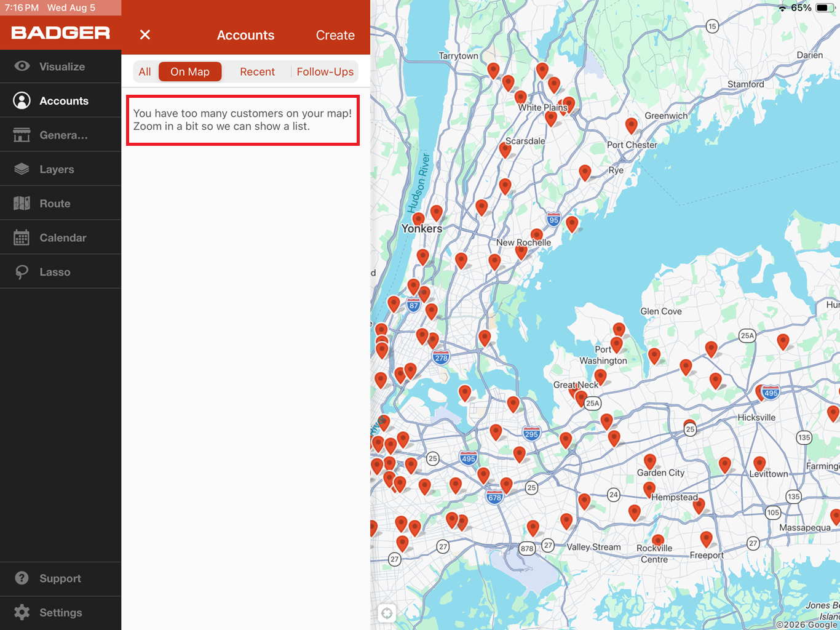Switch to the Recent tab
This screenshot has width=840, height=630.
(x=257, y=72)
